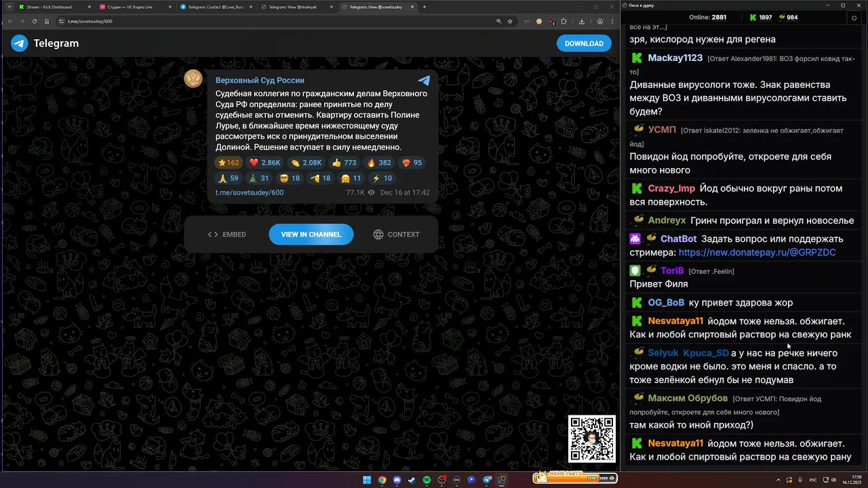Open the t.me/sovetsudey/600 post link

[250, 192]
